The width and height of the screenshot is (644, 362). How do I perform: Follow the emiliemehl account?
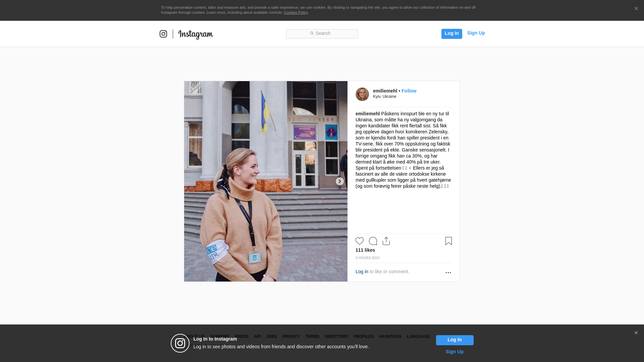[409, 91]
